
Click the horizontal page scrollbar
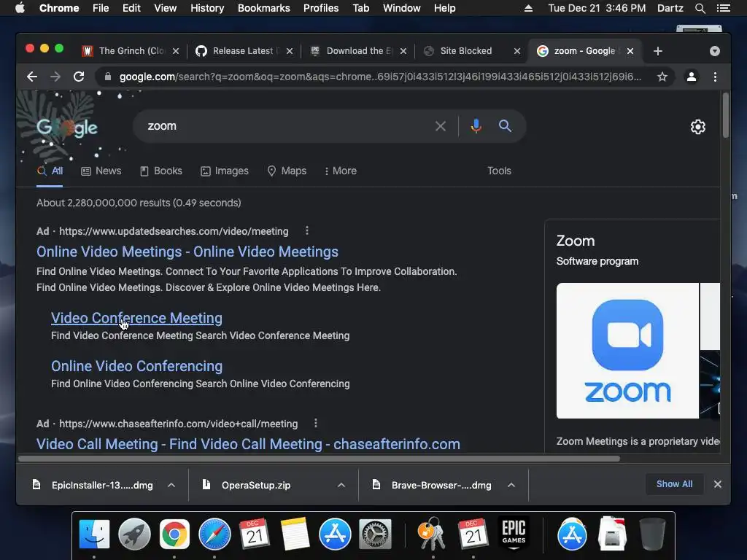[x=320, y=459]
